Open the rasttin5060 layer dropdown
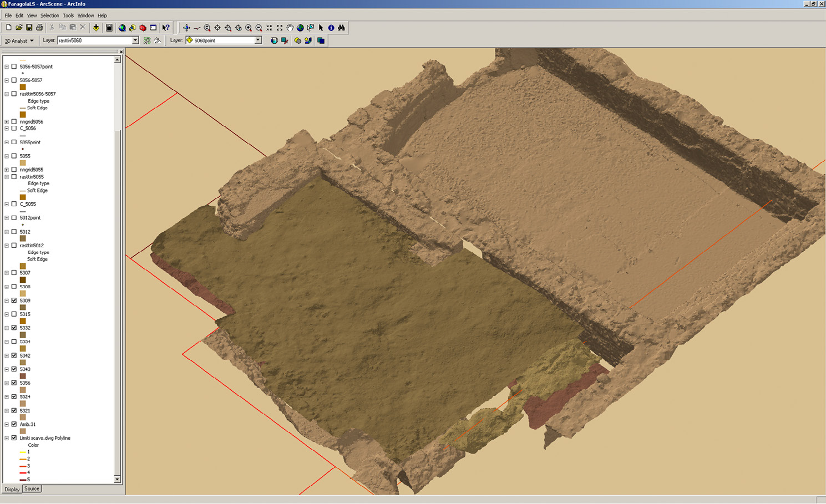 (x=135, y=40)
